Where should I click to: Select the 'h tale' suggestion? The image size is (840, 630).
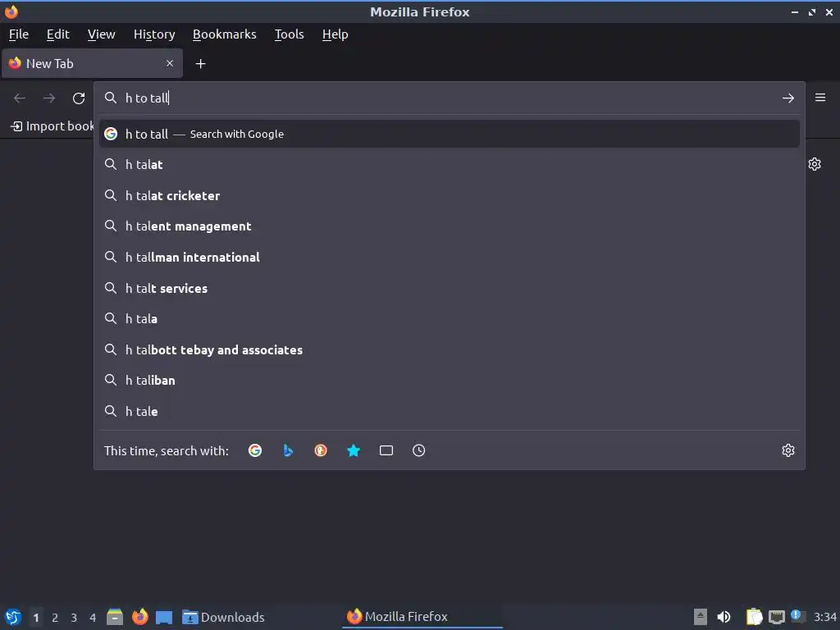[x=450, y=412]
